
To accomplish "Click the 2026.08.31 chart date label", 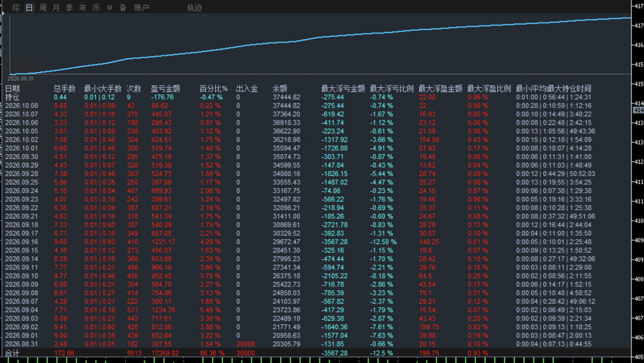I will click(20, 78).
